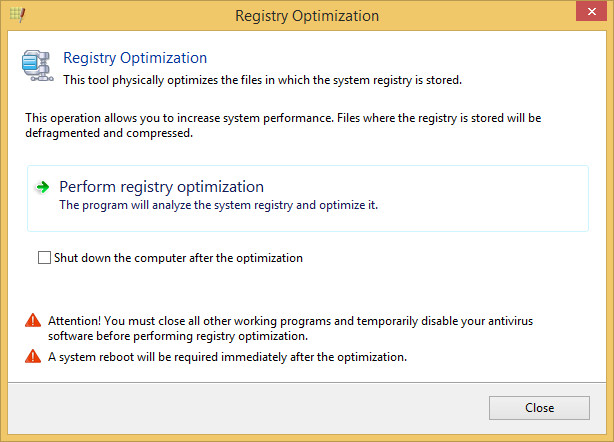The height and width of the screenshot is (442, 614).
Task: Click the 'defragmented and compressed' text line
Action: [x=109, y=133]
